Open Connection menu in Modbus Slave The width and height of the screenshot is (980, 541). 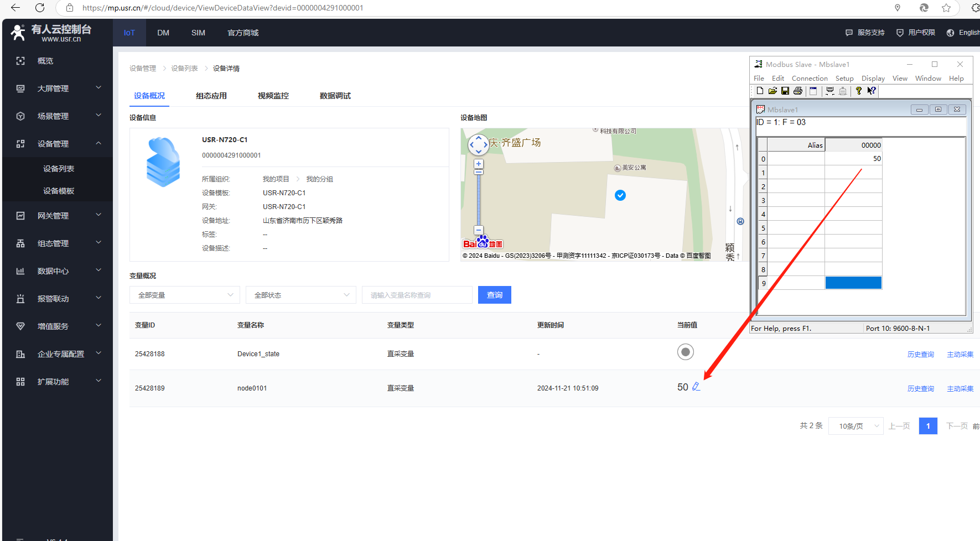tap(810, 79)
